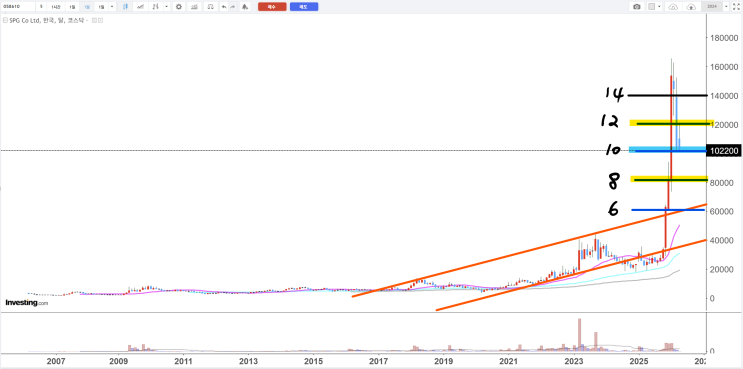
Task: Click the red buy button
Action: click(272, 7)
